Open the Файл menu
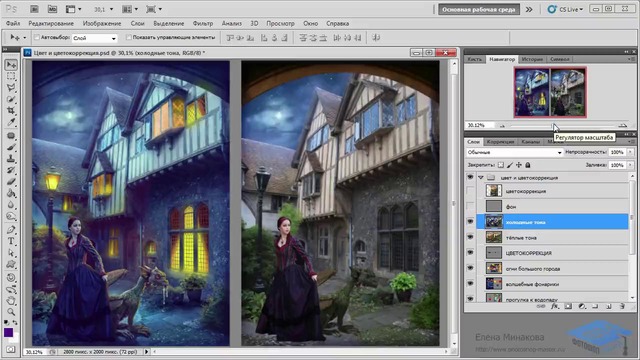The height and width of the screenshot is (360, 640). pos(13,24)
